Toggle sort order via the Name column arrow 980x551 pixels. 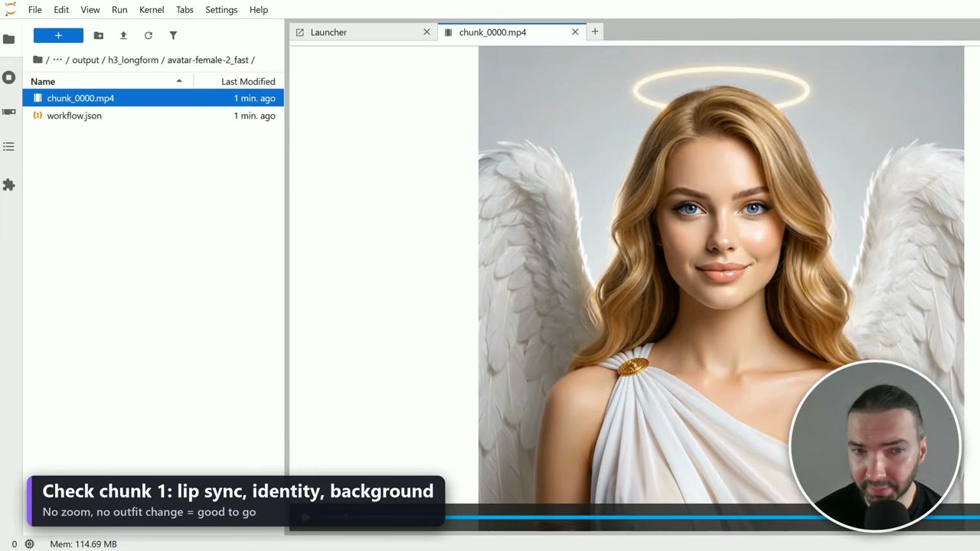(179, 81)
